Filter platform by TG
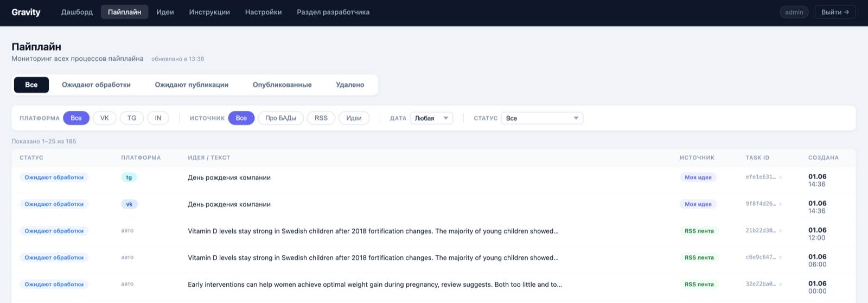The width and height of the screenshot is (868, 303). 132,118
